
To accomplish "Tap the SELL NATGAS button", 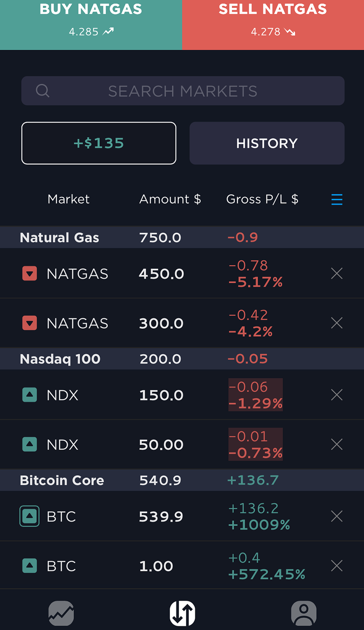I will tap(273, 25).
